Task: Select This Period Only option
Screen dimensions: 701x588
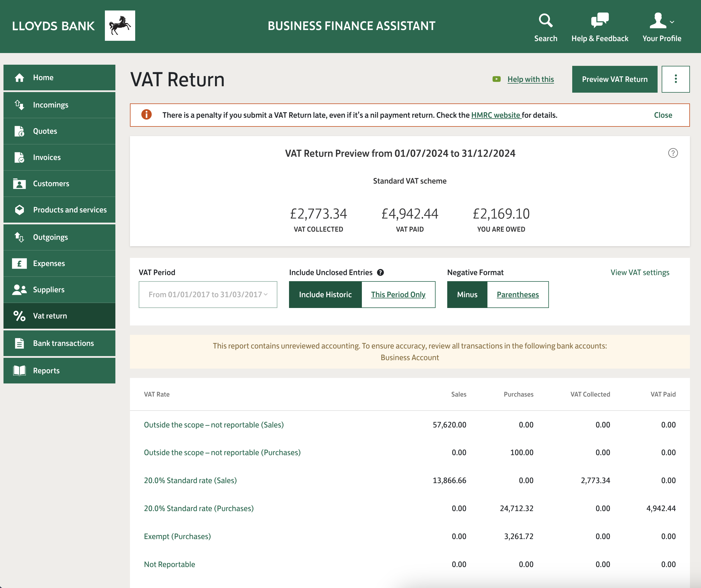Action: [x=398, y=295]
